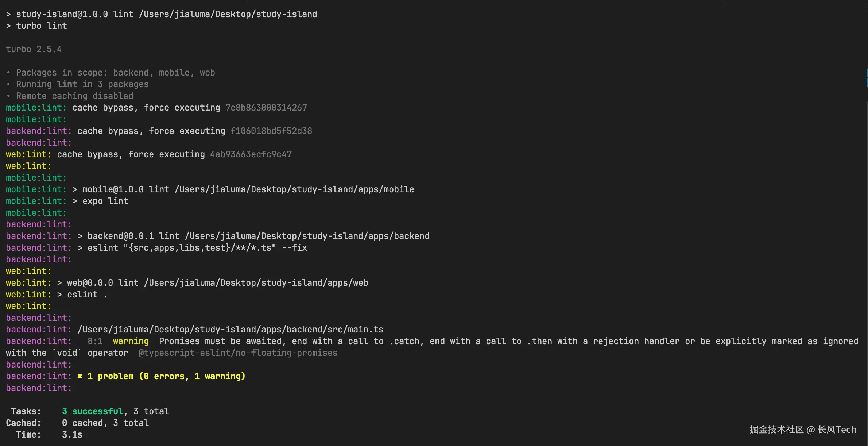This screenshot has width=868, height=446.
Task: Click the "3 successful" tasks summary text
Action: point(93,411)
